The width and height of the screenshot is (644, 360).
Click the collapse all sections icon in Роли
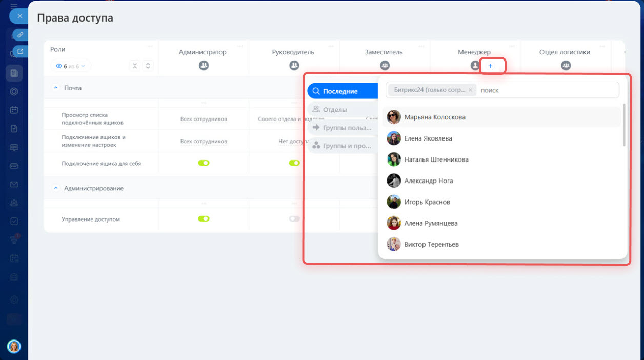(x=135, y=66)
